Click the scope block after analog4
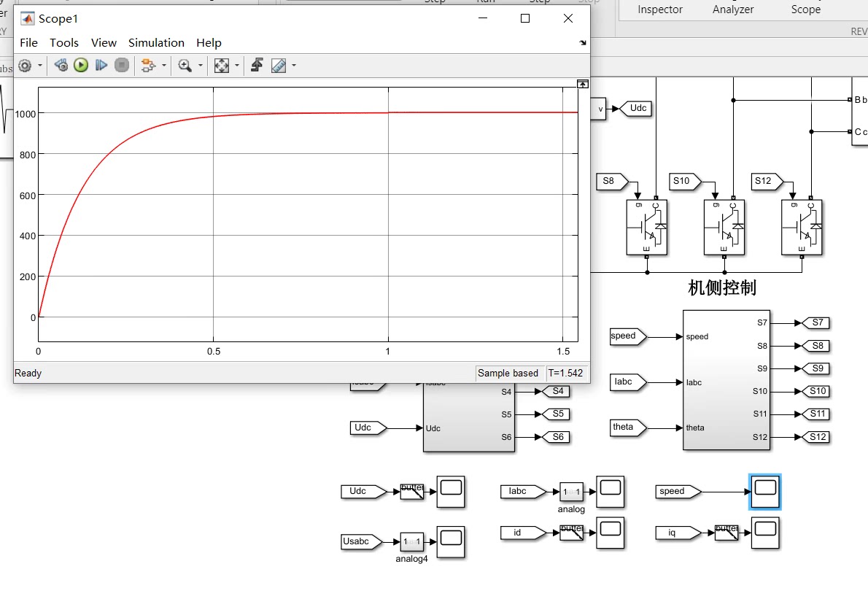This screenshot has height=607, width=868. pyautogui.click(x=451, y=541)
